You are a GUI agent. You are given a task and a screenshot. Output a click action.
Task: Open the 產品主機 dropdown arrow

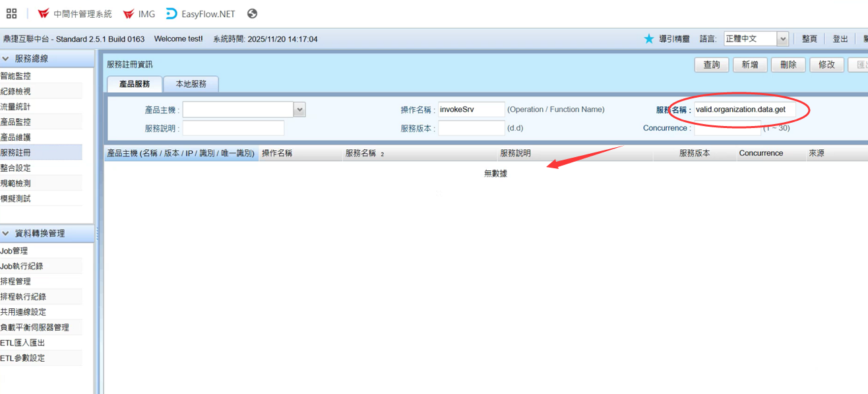(299, 110)
